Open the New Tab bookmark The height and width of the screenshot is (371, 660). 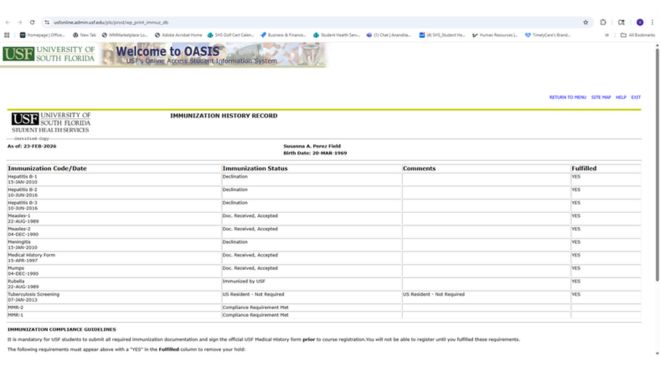84,35
